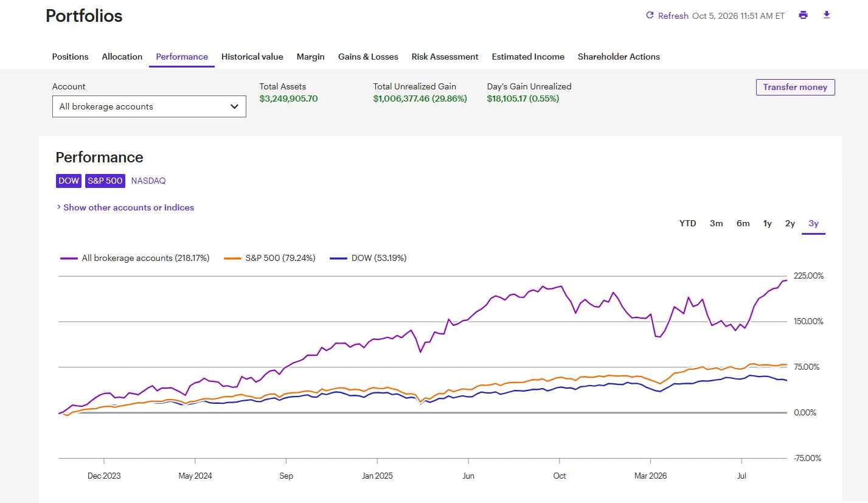Image resolution: width=868 pixels, height=503 pixels.
Task: Click the Total Unrealized Gain value
Action: pos(420,99)
